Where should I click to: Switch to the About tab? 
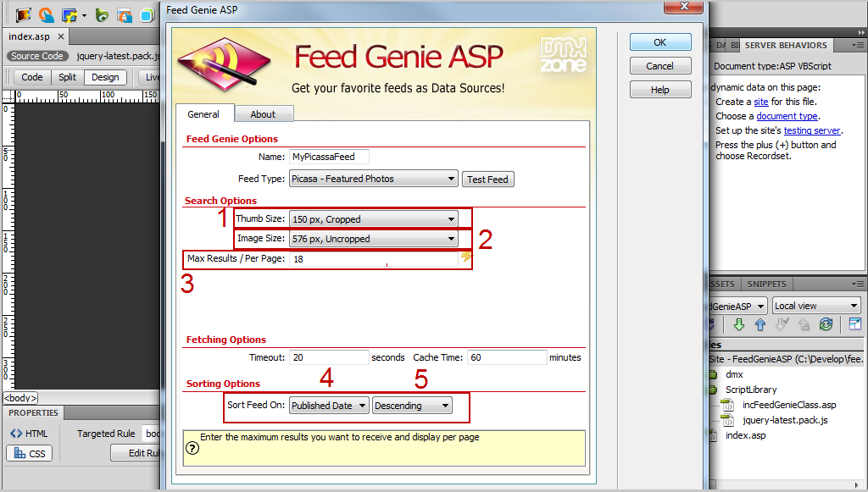point(263,113)
